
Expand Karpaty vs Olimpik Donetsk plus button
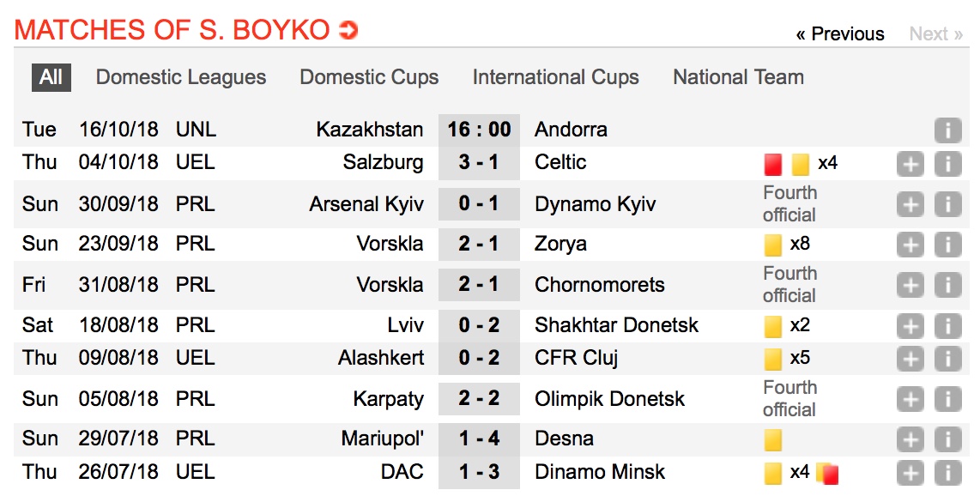[910, 399]
